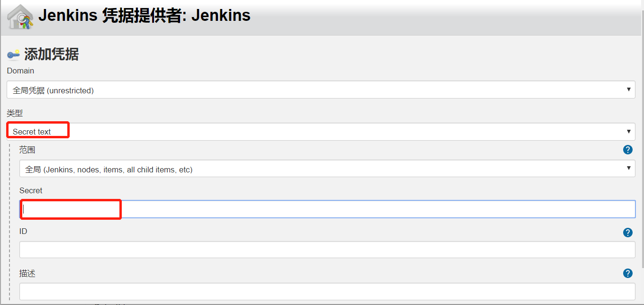The image size is (644, 305).
Task: Click inside the Secret input field
Action: (x=70, y=209)
